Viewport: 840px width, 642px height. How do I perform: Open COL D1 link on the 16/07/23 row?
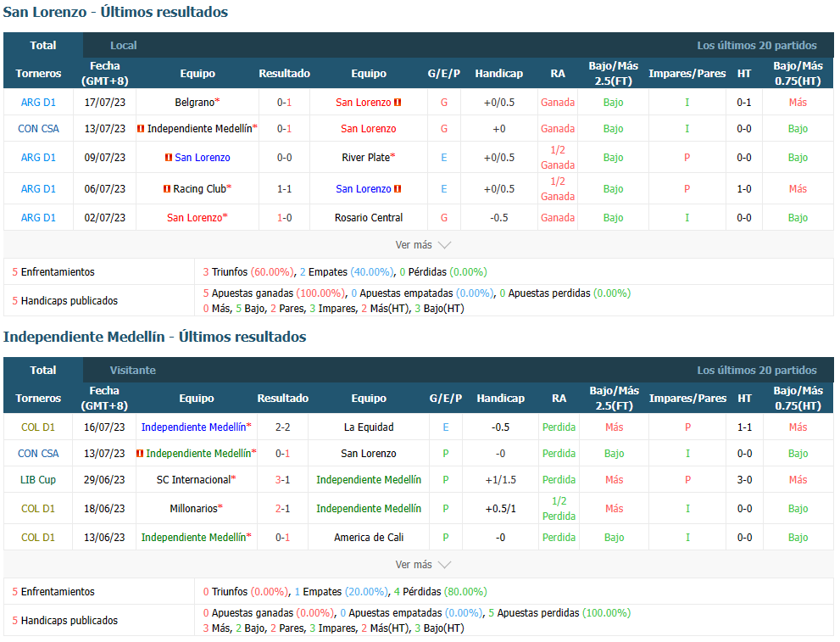(x=38, y=427)
